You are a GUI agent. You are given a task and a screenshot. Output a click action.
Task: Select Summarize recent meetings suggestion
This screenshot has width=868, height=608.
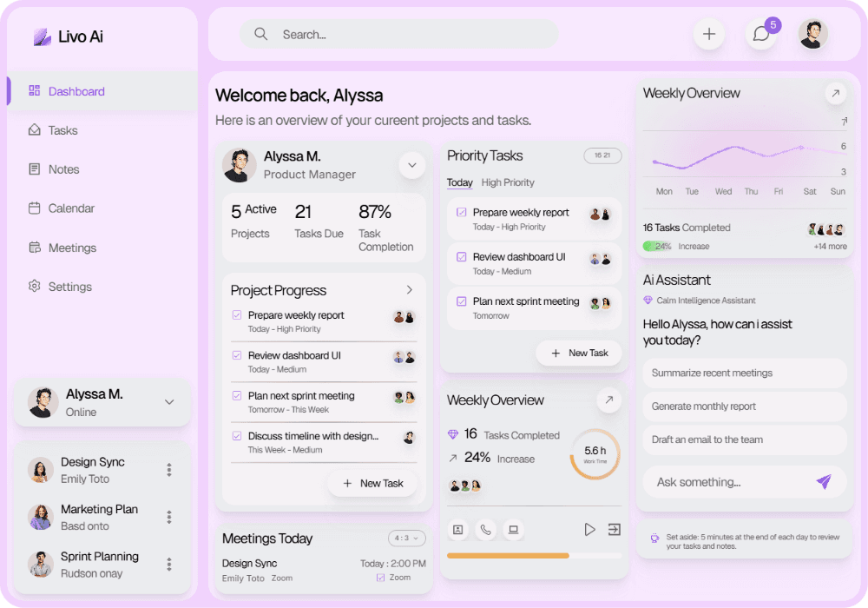click(x=745, y=373)
